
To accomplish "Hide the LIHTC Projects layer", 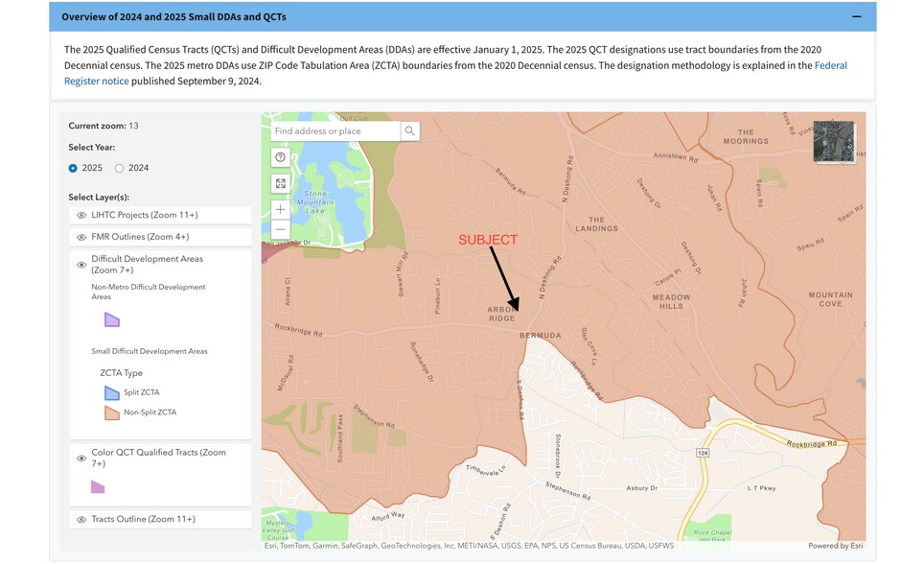I will (x=81, y=215).
